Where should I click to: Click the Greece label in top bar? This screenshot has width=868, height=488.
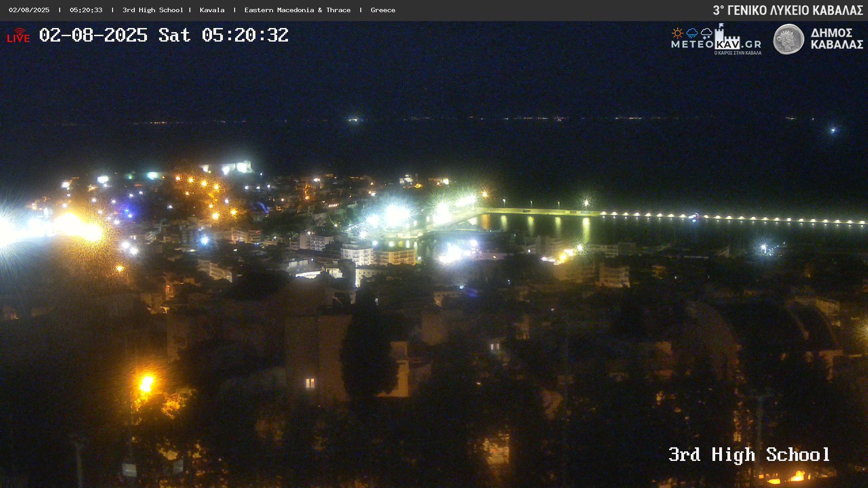click(382, 10)
